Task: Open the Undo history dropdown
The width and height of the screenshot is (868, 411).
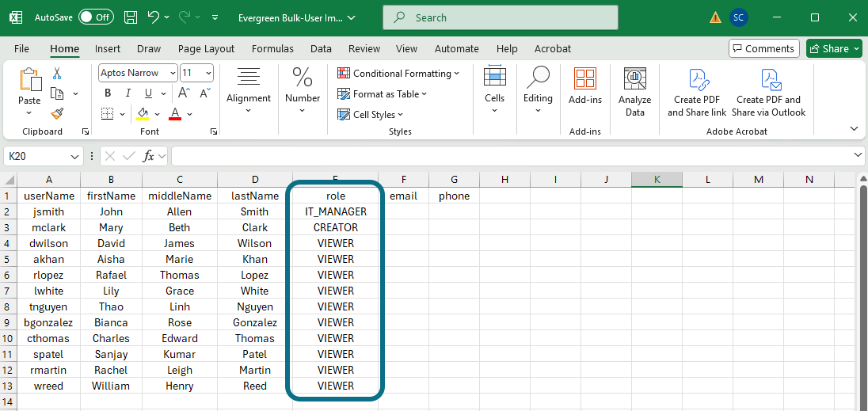Action: click(167, 17)
